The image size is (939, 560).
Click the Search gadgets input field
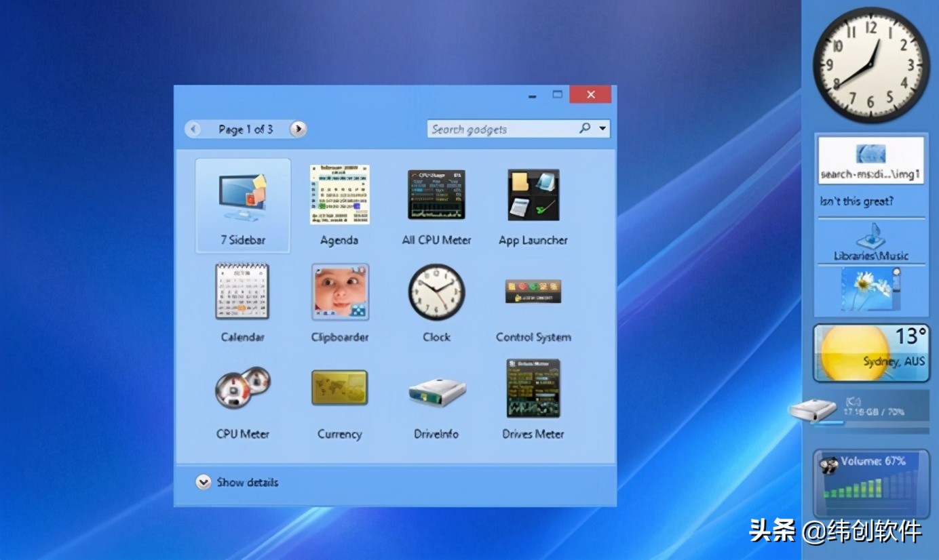coord(502,129)
